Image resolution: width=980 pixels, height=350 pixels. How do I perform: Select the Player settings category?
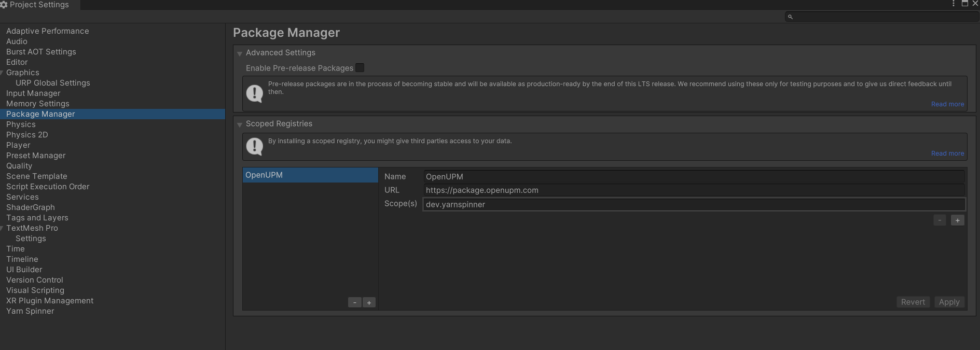tap(18, 145)
